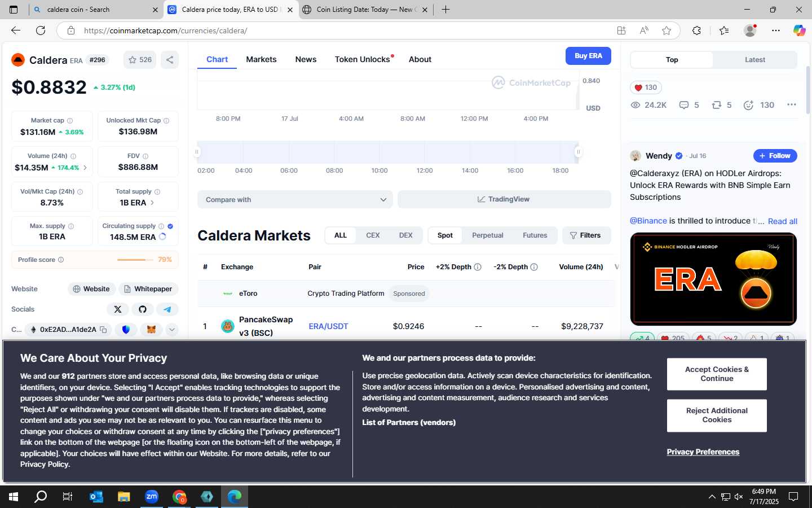
Task: Switch community feed to Latest
Action: tap(754, 60)
